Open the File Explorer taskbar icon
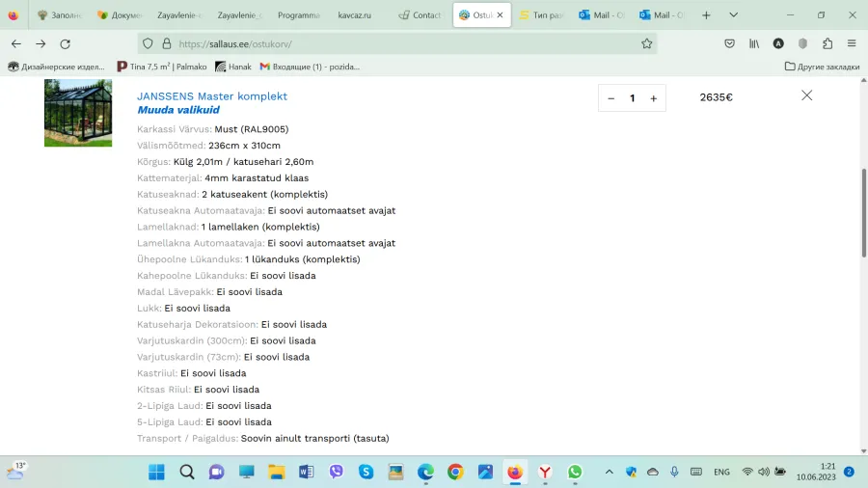The height and width of the screenshot is (488, 868). point(276,472)
